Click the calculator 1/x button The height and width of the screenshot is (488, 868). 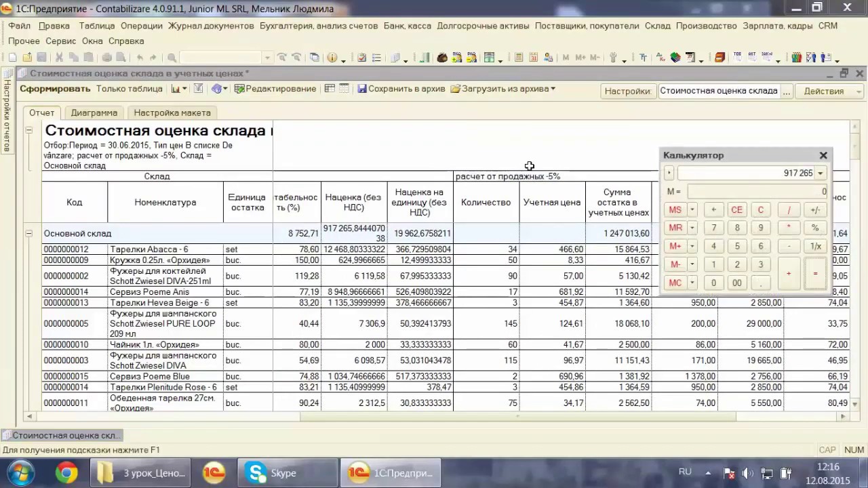[815, 246]
